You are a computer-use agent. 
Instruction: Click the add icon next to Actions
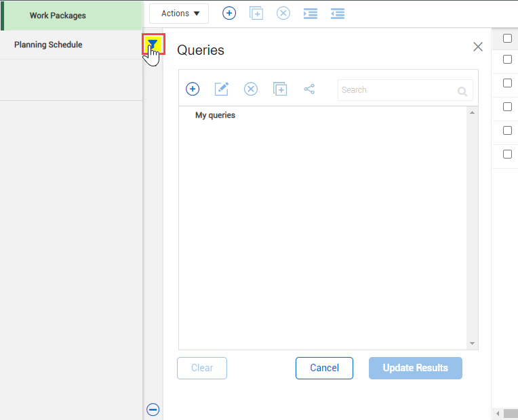pyautogui.click(x=229, y=14)
